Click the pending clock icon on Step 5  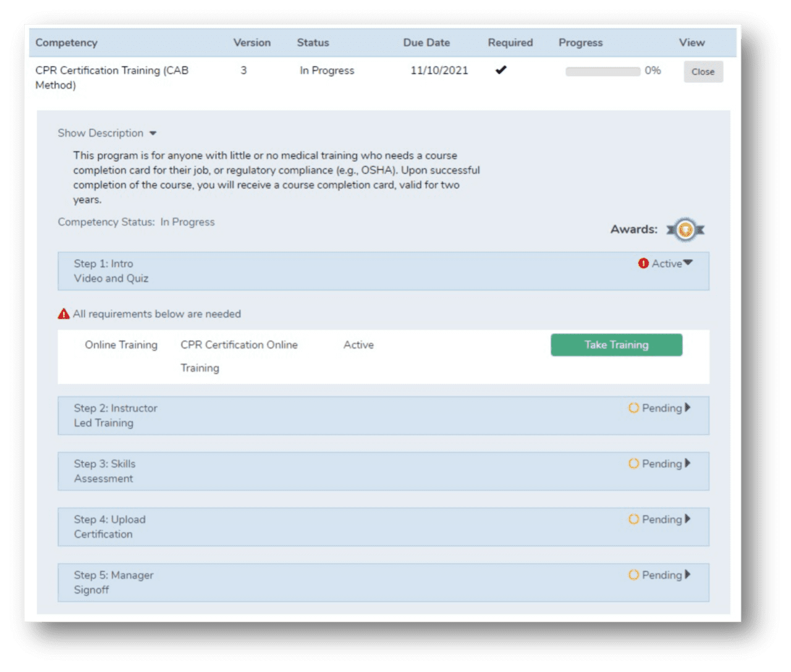[x=634, y=575]
